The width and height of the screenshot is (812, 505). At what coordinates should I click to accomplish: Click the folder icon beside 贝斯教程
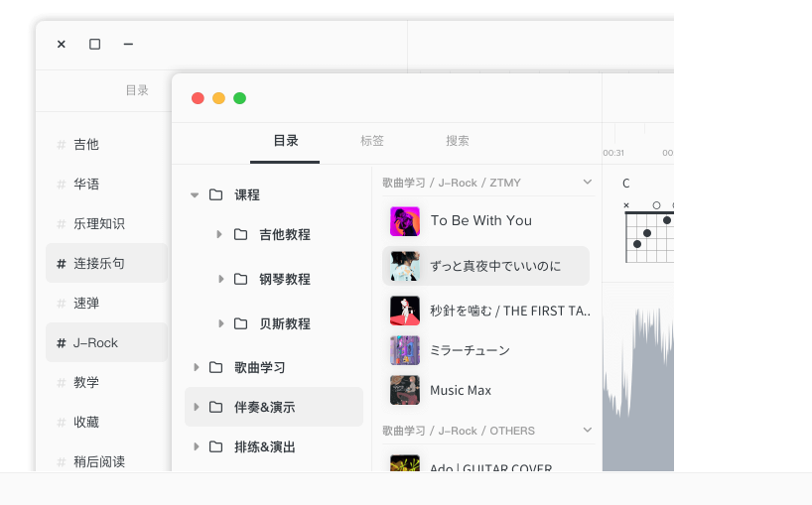click(240, 323)
